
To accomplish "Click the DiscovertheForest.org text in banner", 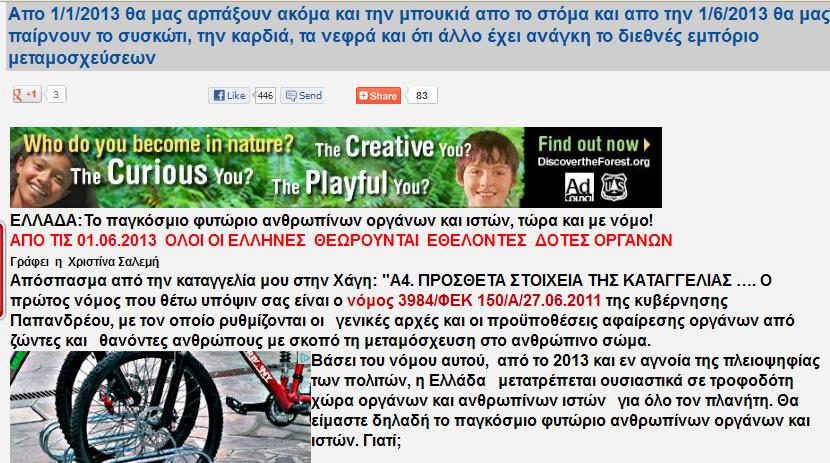I will [593, 162].
